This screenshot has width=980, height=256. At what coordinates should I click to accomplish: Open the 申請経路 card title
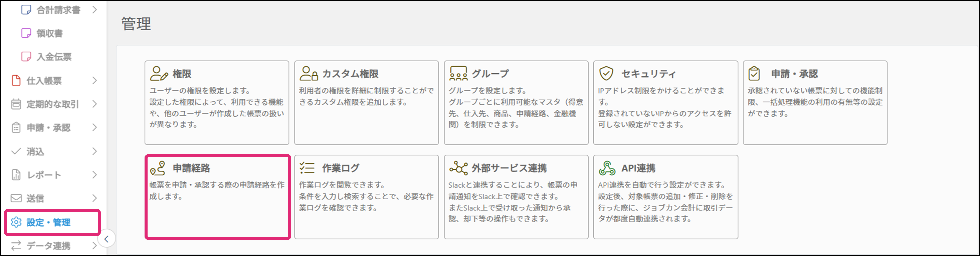tap(191, 168)
